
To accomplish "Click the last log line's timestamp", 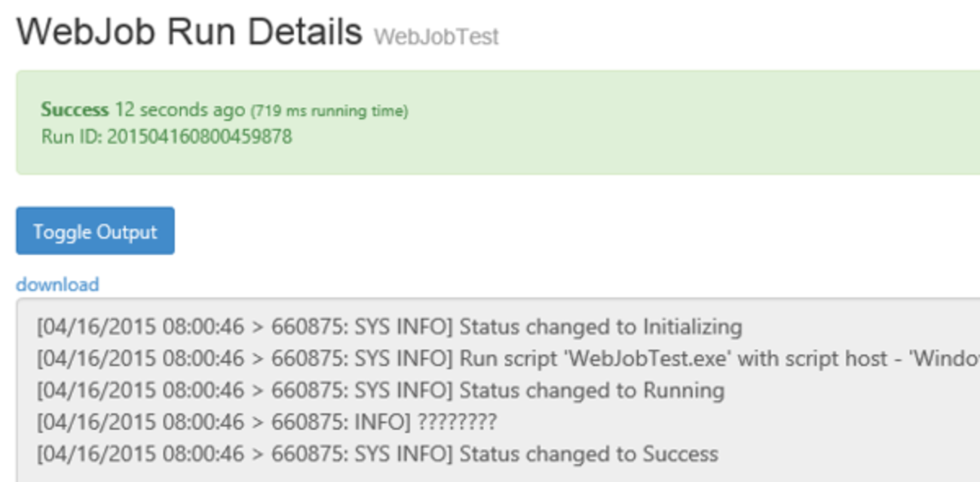I will point(141,454).
